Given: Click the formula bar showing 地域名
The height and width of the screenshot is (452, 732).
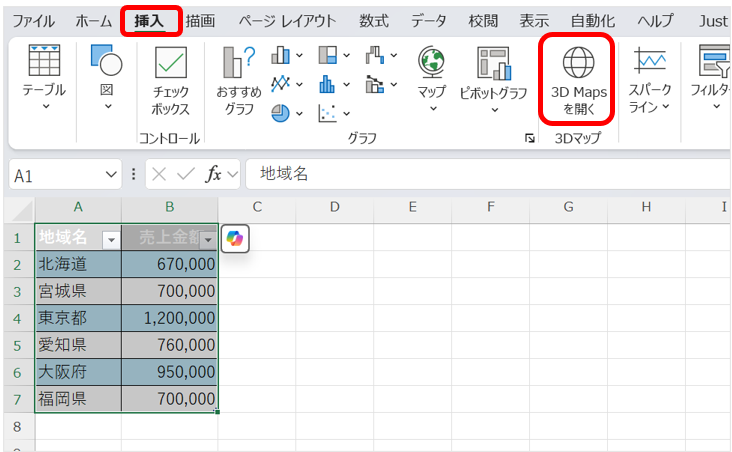Looking at the screenshot, I should 487,174.
